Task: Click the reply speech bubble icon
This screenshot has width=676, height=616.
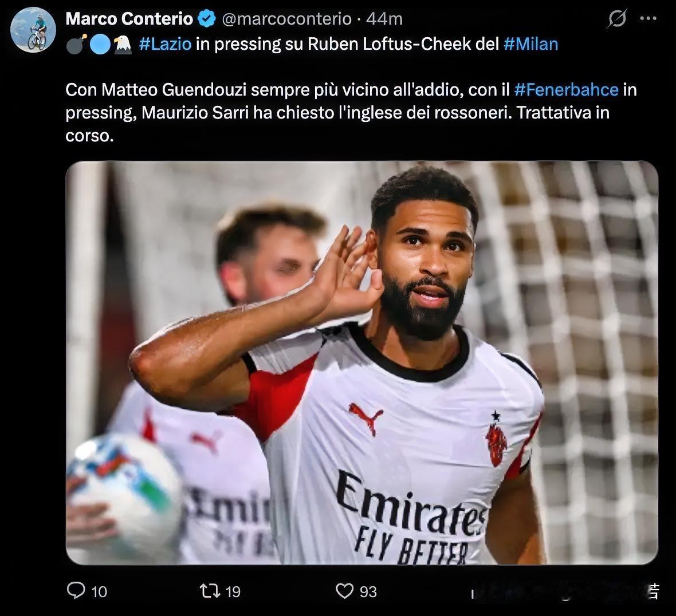Action: pyautogui.click(x=76, y=590)
